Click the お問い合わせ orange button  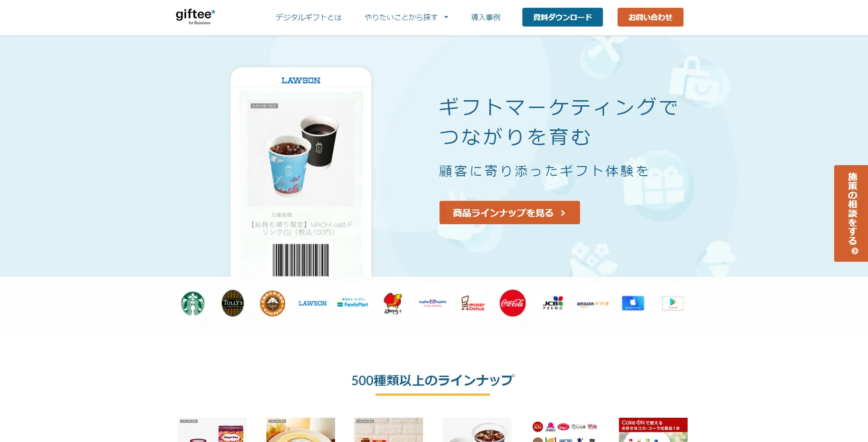pos(651,17)
